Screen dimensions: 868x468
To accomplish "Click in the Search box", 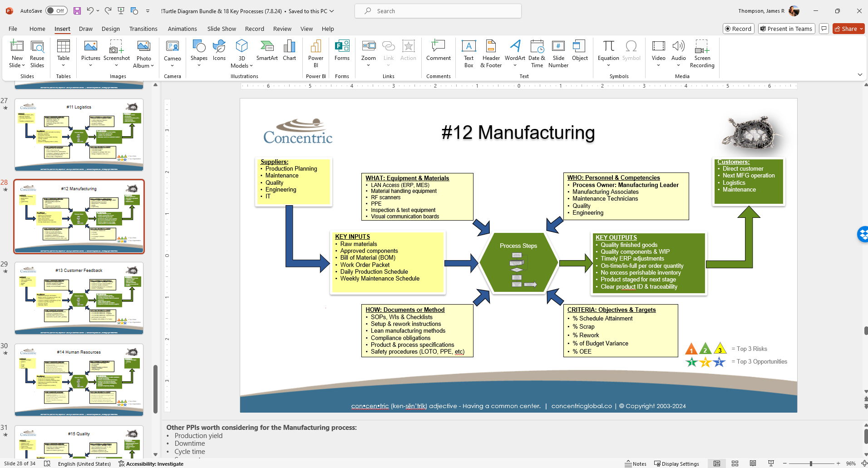I will (438, 11).
